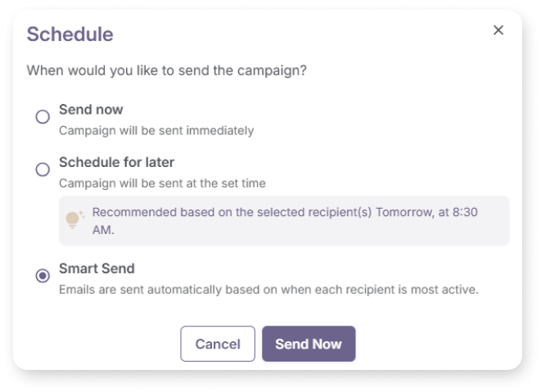Viewport: 541px width, 392px height.
Task: Click the "AM." text in the recommendation
Action: pos(103,230)
